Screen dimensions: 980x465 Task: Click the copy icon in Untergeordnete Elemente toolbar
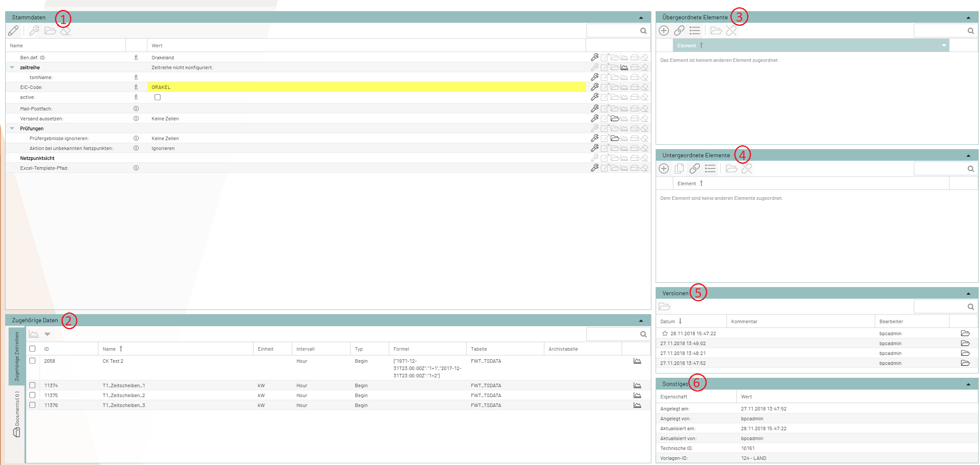(x=679, y=168)
